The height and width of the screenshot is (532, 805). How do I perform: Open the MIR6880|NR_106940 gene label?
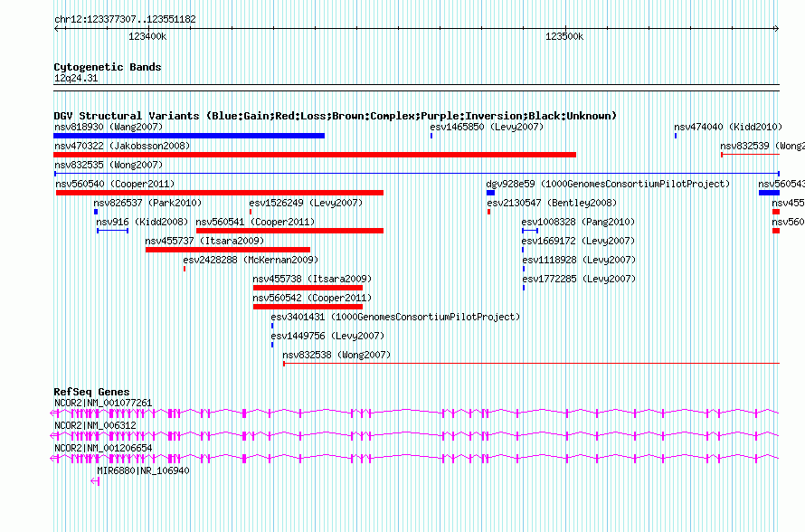click(143, 470)
